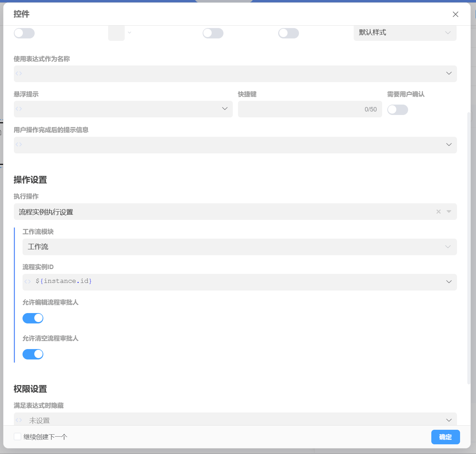Check the 继续创建下一个 checkbox
This screenshot has height=454, width=476.
point(18,437)
